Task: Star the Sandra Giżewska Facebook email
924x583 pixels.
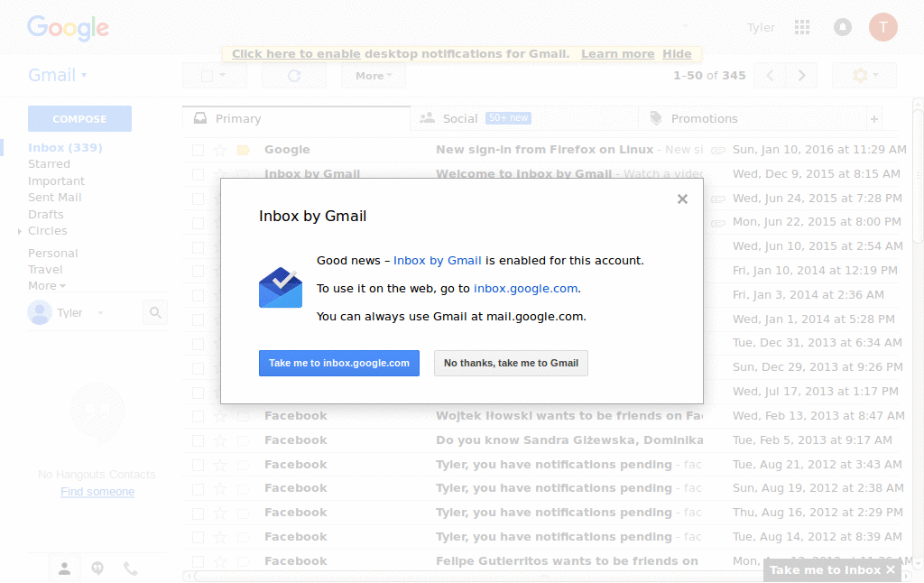Action: 220,440
